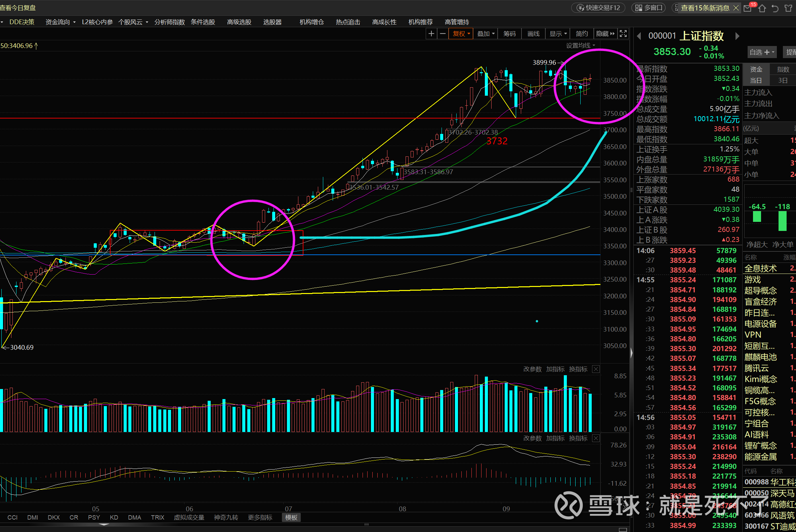Screen dimensions: 796x532
Task: Open the skin shirt icon
Action: point(789,8)
